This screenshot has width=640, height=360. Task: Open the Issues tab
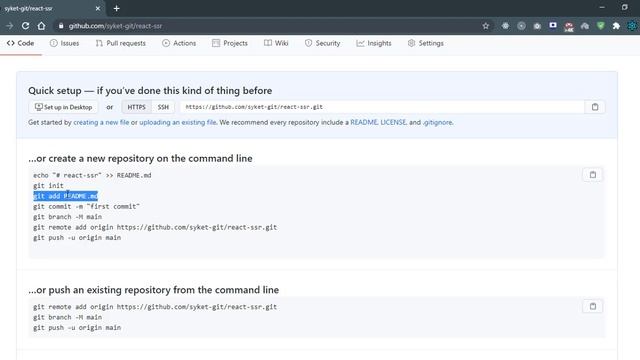[64, 43]
